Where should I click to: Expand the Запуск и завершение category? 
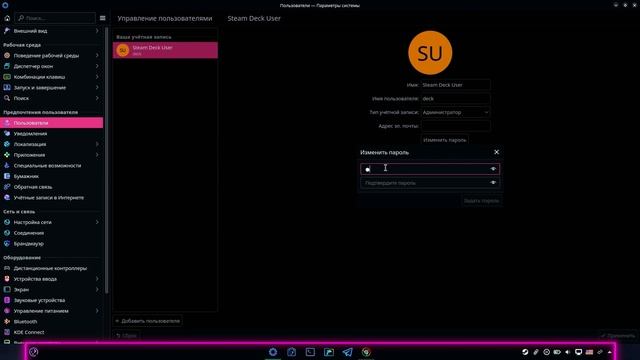coord(97,87)
